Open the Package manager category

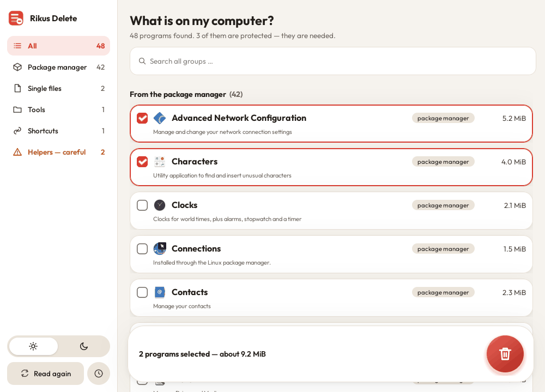[58, 67]
